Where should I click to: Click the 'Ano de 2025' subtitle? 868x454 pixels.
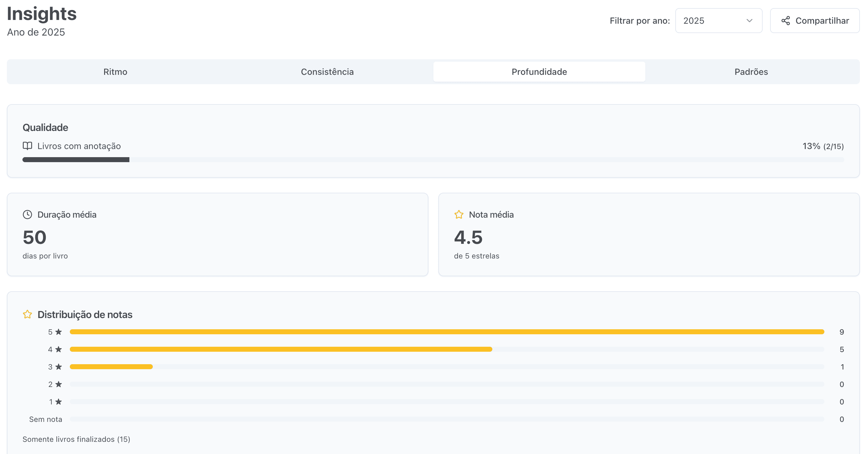[x=36, y=32]
